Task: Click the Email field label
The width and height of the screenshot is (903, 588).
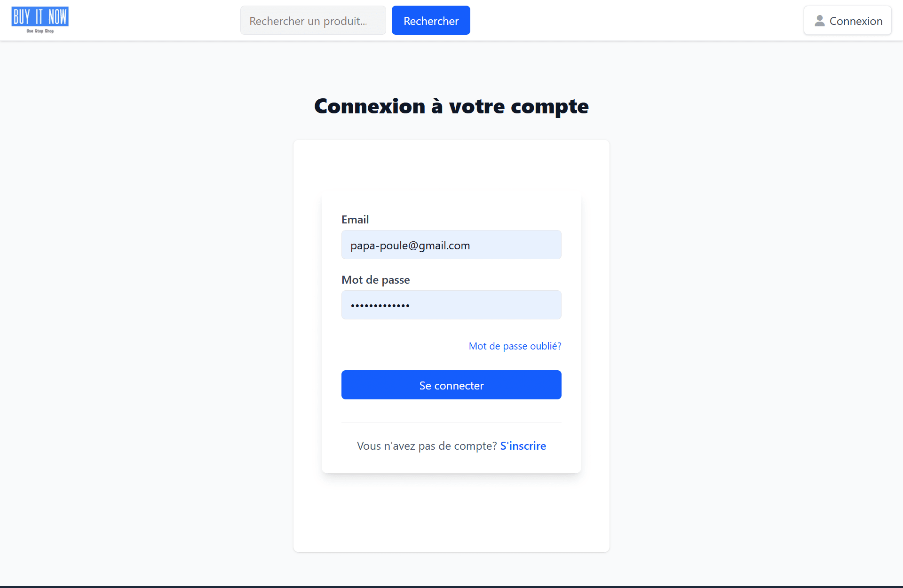Action: [x=355, y=220]
